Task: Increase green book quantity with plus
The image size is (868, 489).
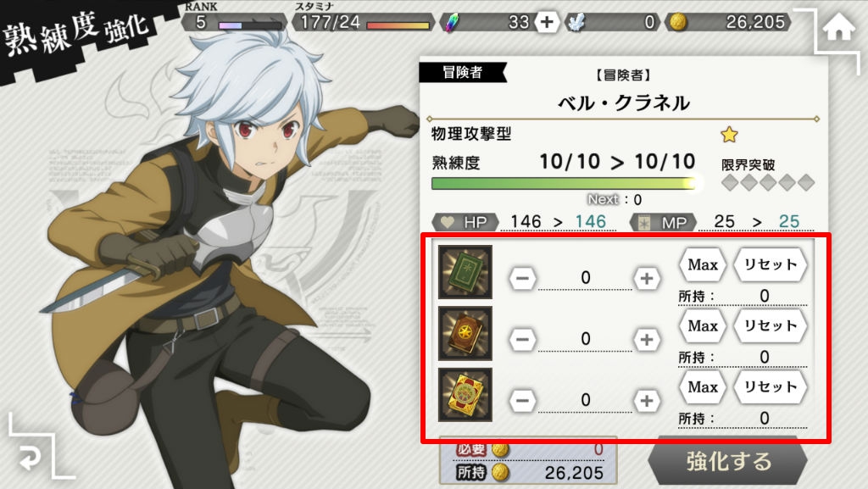Action: click(x=647, y=278)
